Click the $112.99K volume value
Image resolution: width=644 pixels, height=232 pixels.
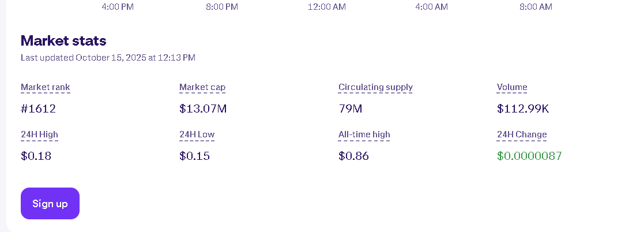click(521, 108)
